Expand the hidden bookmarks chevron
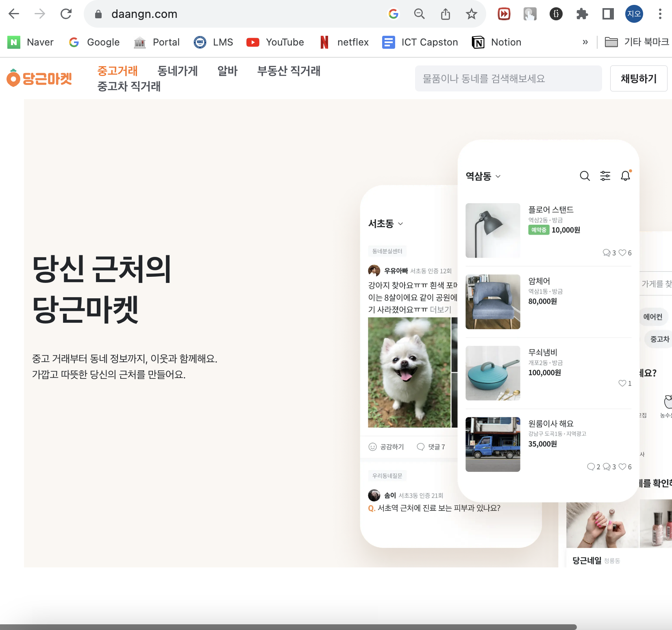The width and height of the screenshot is (672, 630). click(585, 42)
